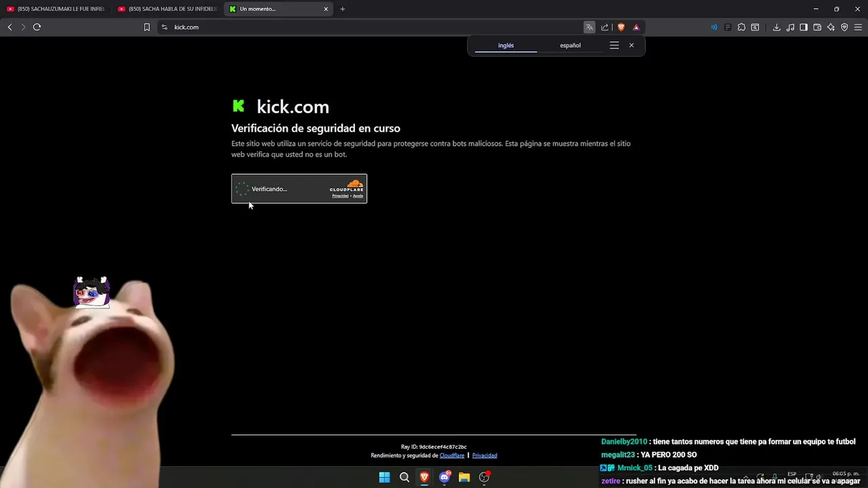Click the translate page icon in address bar
The width and height of the screenshot is (868, 488).
(x=590, y=27)
